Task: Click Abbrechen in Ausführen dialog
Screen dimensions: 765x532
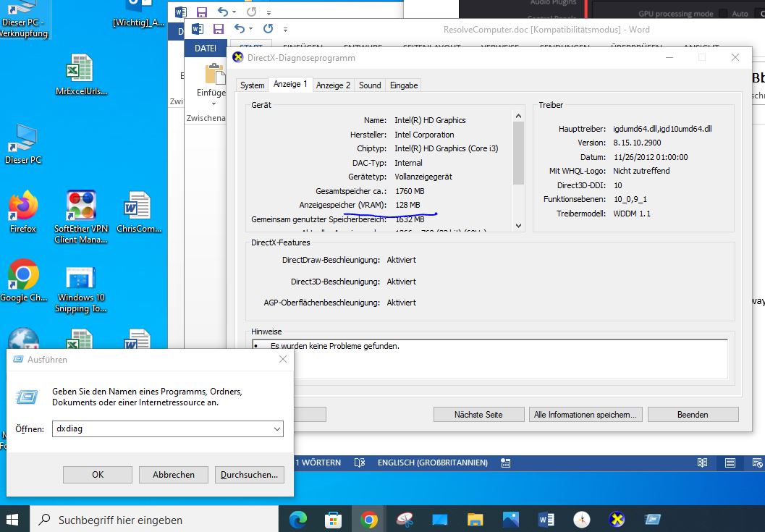Action: [x=174, y=474]
